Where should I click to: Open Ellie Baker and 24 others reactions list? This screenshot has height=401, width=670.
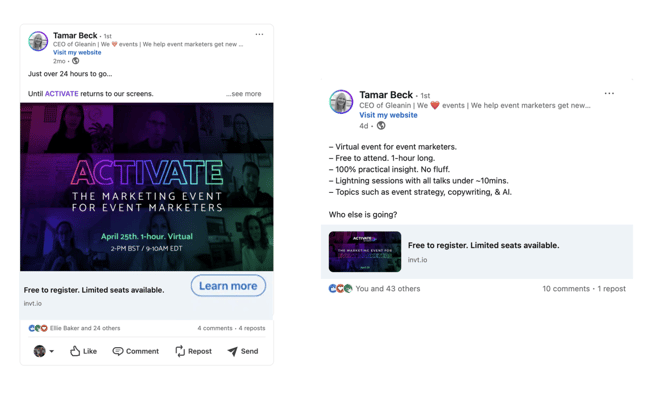tap(85, 328)
